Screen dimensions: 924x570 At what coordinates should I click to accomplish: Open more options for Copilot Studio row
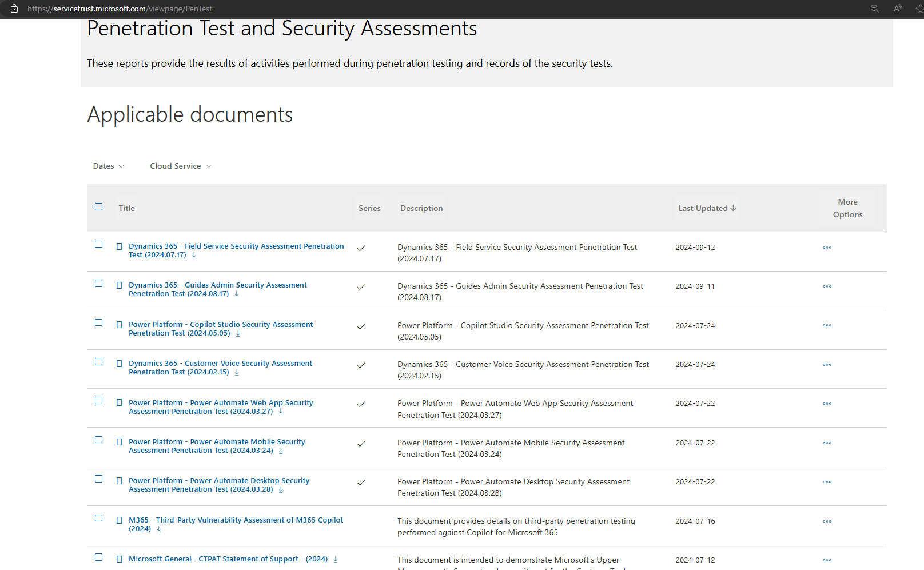coord(827,325)
